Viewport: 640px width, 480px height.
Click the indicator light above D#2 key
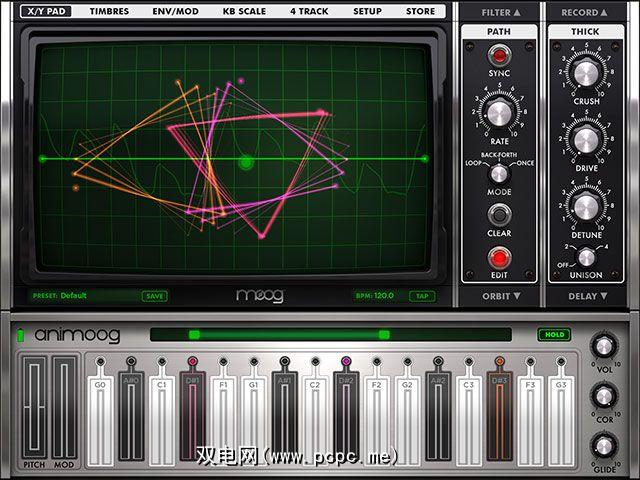pyautogui.click(x=346, y=361)
